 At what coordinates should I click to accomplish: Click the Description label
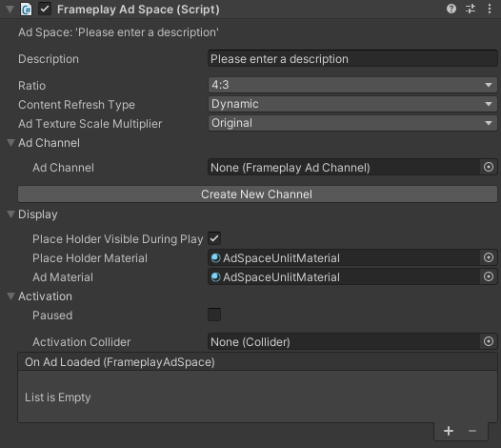pos(49,59)
